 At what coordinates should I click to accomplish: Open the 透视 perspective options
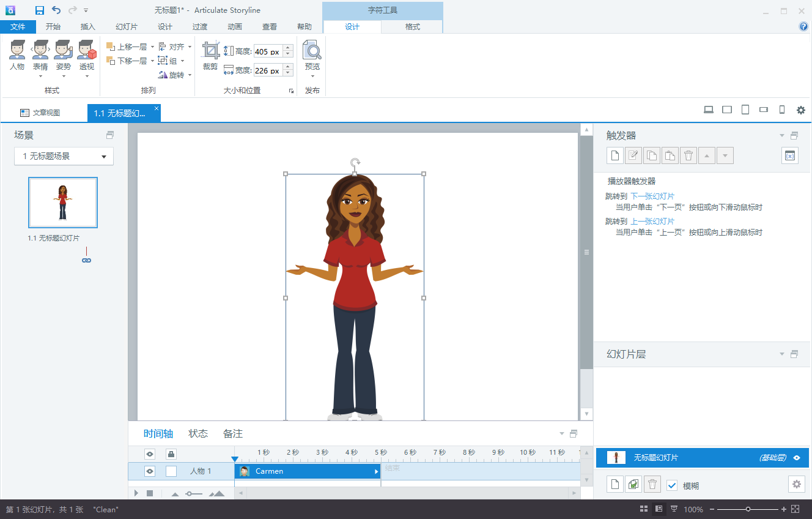[x=87, y=59]
